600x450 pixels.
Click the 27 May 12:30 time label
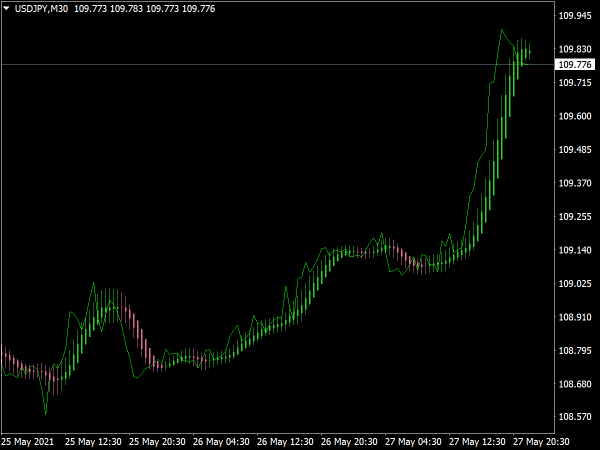(x=477, y=442)
